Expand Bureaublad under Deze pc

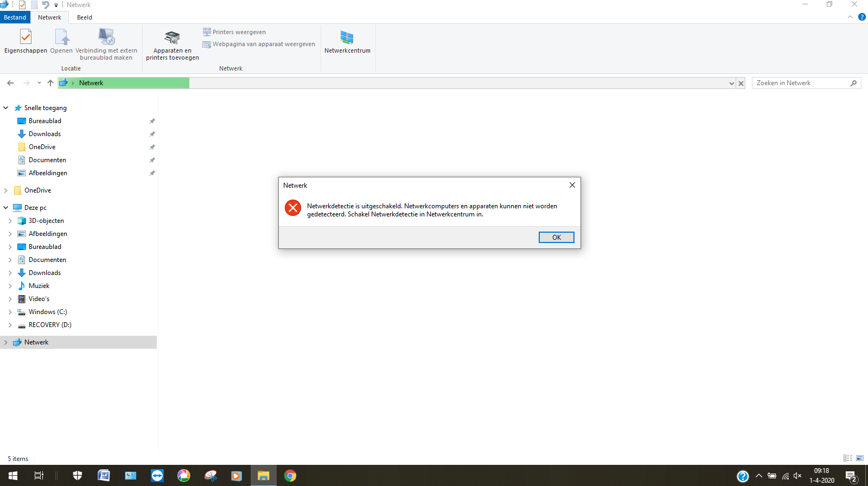pyautogui.click(x=10, y=247)
